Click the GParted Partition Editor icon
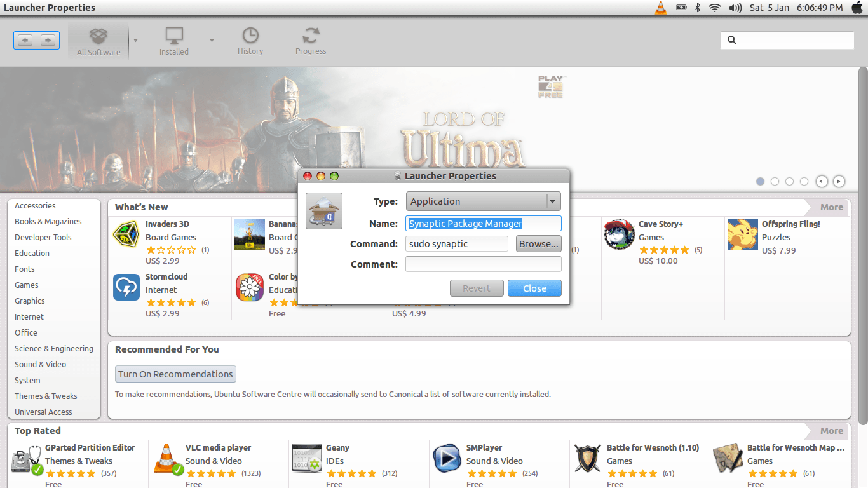Screen dimensions: 868x488 27,459
